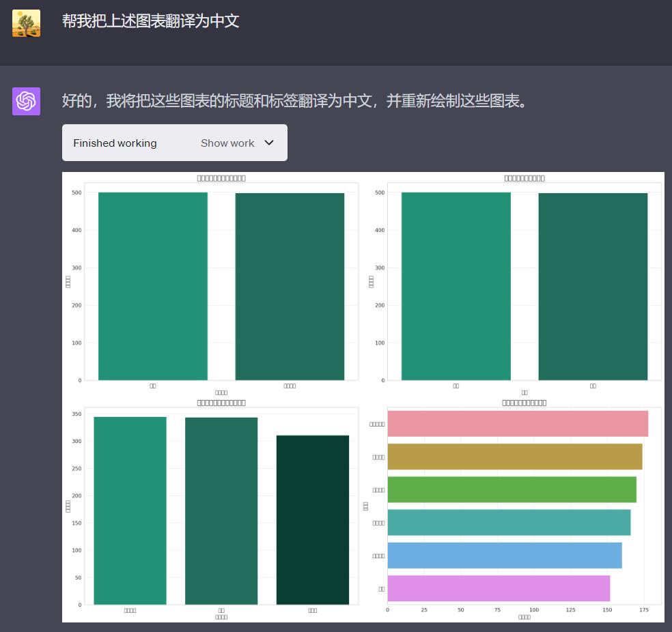Click the title of the bottom-right chart
The width and height of the screenshot is (672, 632).
click(x=524, y=403)
